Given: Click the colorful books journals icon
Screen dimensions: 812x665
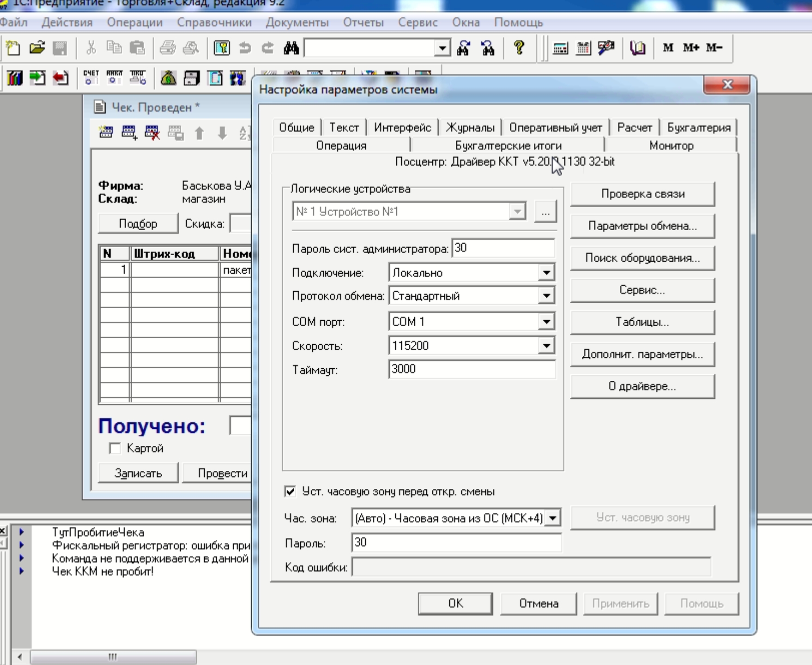Looking at the screenshot, I should click(14, 78).
